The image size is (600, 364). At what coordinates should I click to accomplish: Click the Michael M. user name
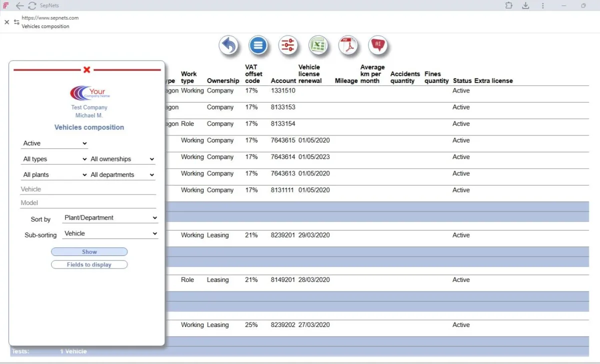(89, 115)
